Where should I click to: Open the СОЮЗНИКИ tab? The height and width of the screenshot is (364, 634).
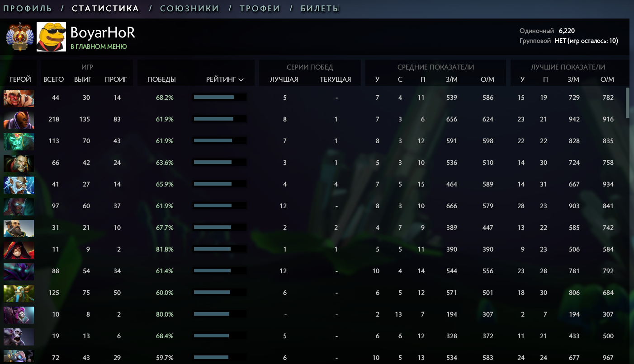189,9
